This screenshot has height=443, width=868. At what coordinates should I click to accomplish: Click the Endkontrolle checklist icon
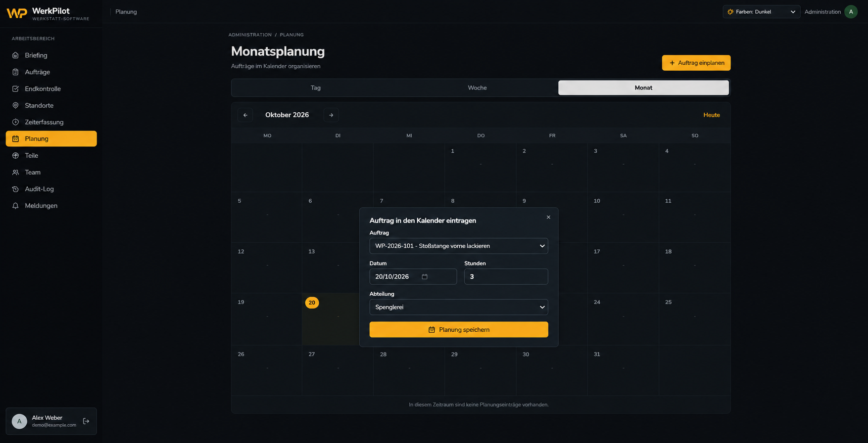tap(15, 89)
